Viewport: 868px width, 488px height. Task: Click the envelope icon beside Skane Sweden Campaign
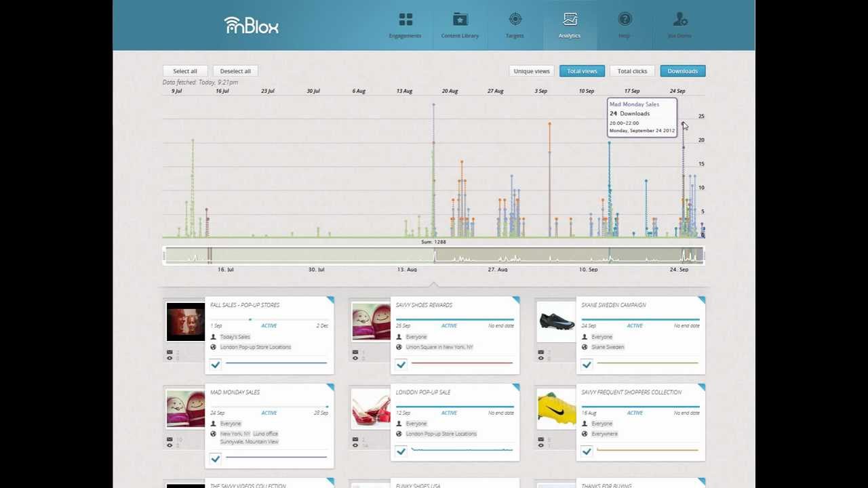point(540,352)
